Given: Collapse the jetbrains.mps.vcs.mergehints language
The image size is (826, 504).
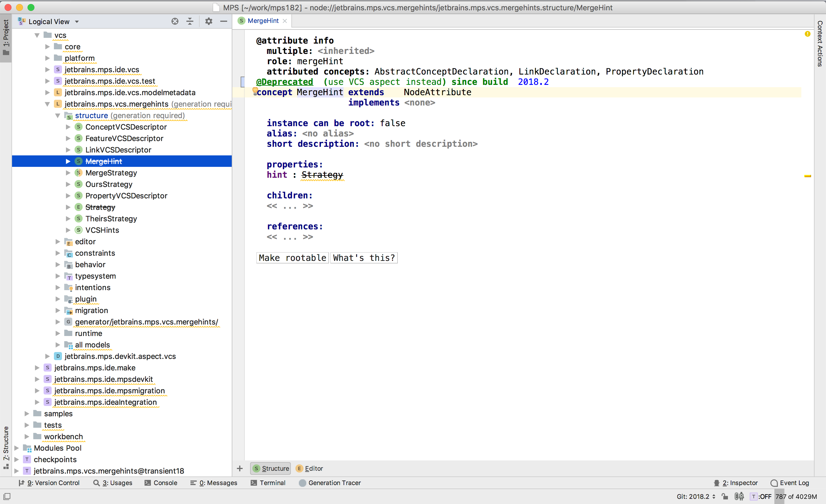Looking at the screenshot, I should (x=48, y=104).
